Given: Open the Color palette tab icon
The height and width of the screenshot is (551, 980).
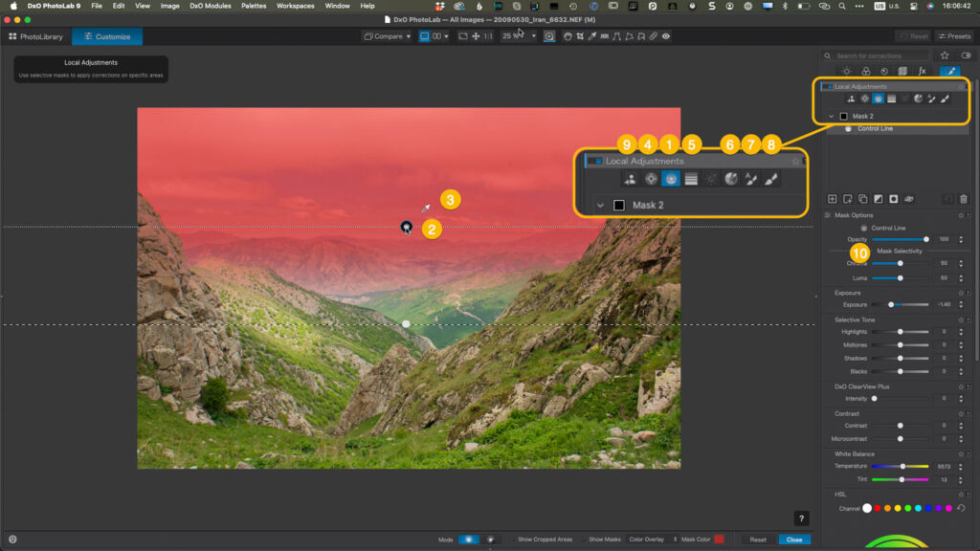Looking at the screenshot, I should tap(865, 71).
